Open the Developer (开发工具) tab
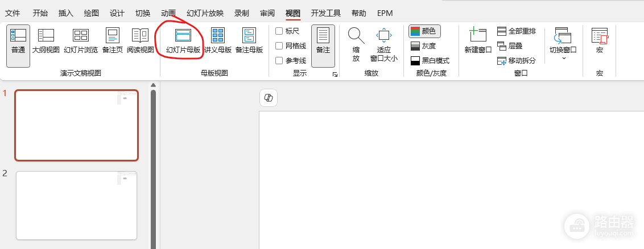644x249 pixels. coord(325,13)
